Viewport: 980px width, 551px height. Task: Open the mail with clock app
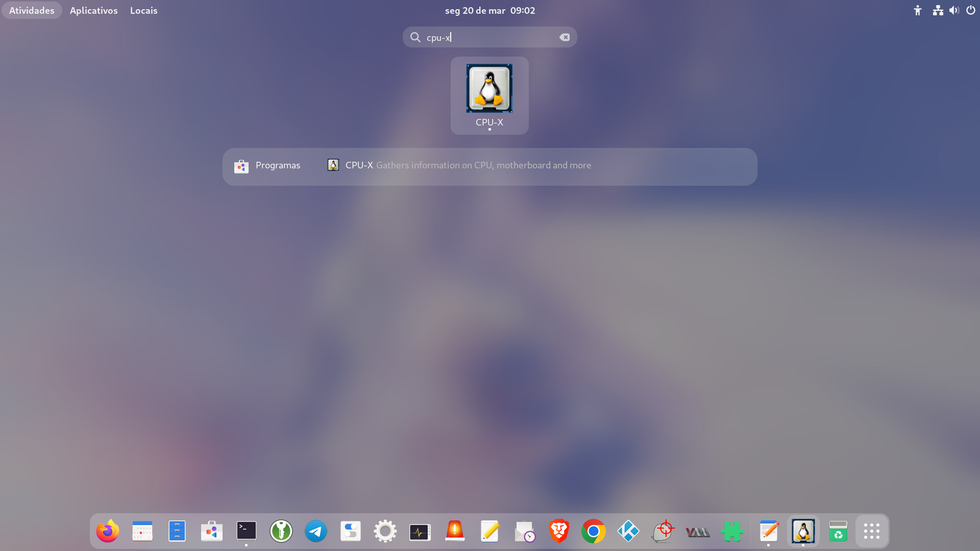(x=524, y=531)
